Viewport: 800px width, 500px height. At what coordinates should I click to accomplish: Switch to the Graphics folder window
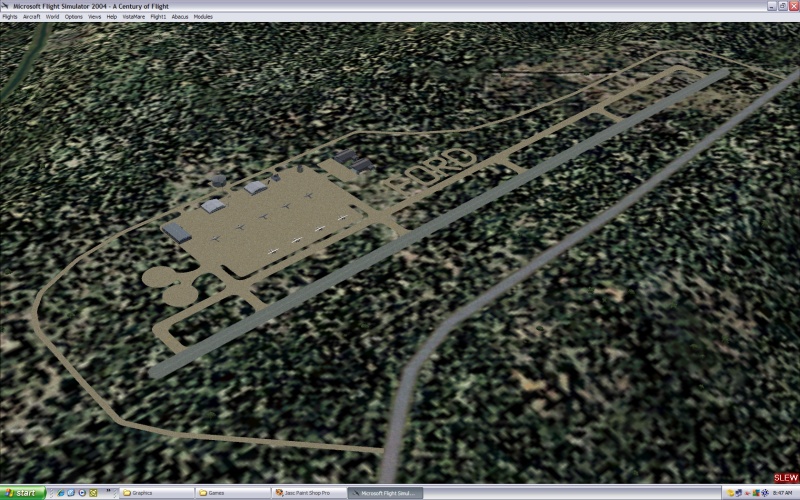point(155,493)
